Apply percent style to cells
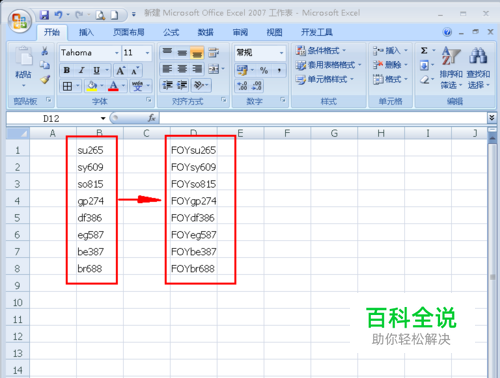The width and height of the screenshot is (500, 378). click(x=264, y=70)
